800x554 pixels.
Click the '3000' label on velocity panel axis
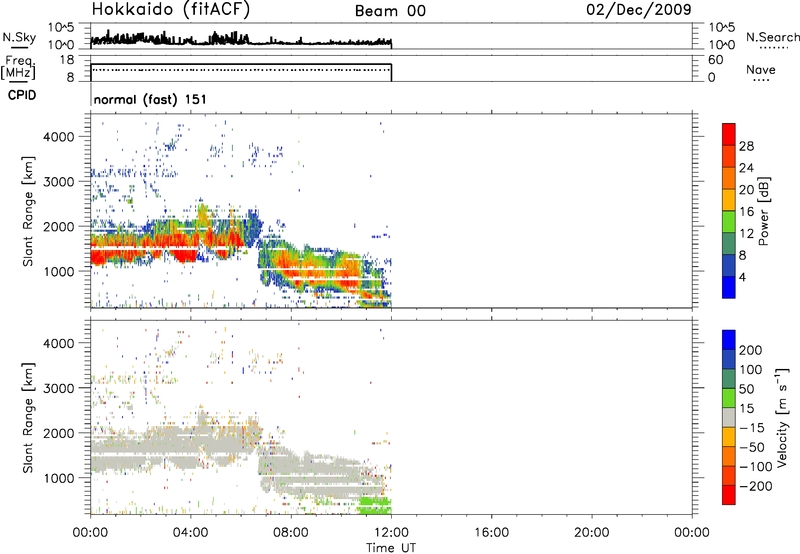coord(58,388)
